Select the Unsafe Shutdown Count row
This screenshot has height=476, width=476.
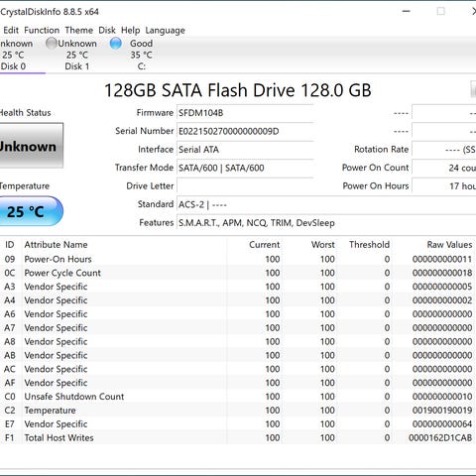pos(238,397)
